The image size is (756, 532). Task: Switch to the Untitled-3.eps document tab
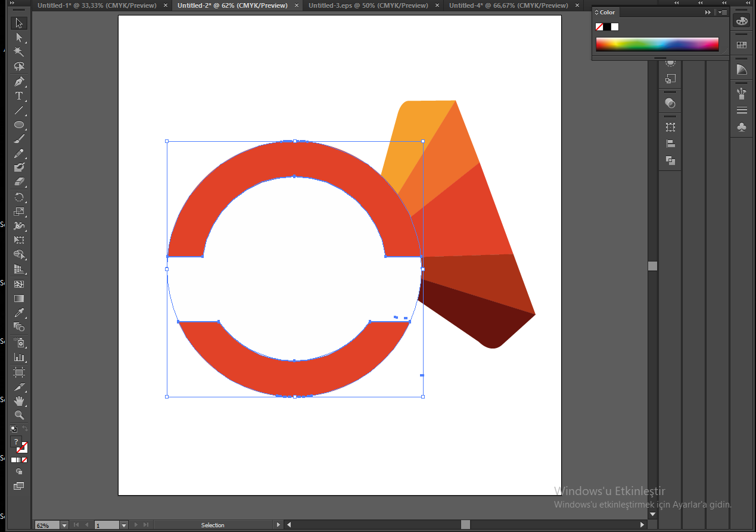[368, 5]
